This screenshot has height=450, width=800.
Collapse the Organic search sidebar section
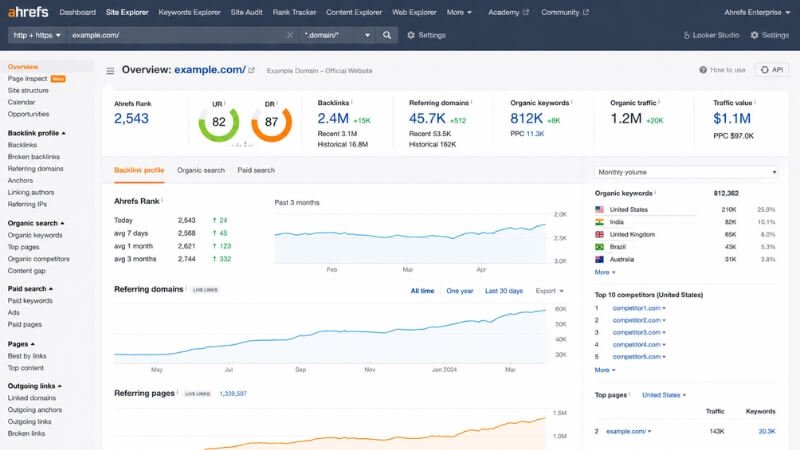36,223
